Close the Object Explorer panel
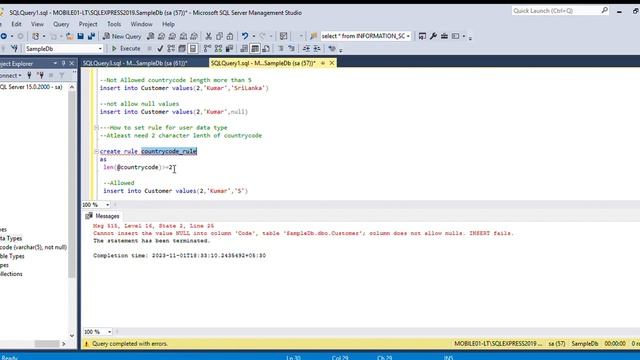The height and width of the screenshot is (360, 640). pos(72,63)
